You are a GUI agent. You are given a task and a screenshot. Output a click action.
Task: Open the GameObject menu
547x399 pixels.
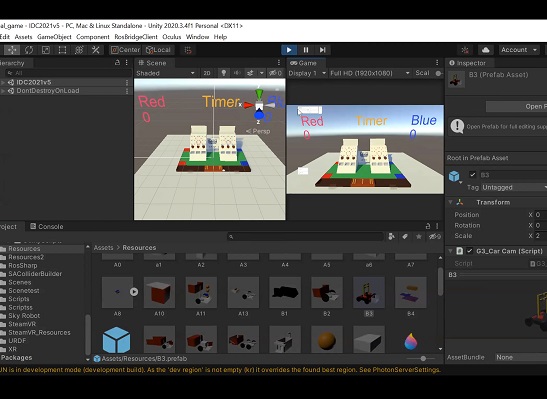(54, 37)
